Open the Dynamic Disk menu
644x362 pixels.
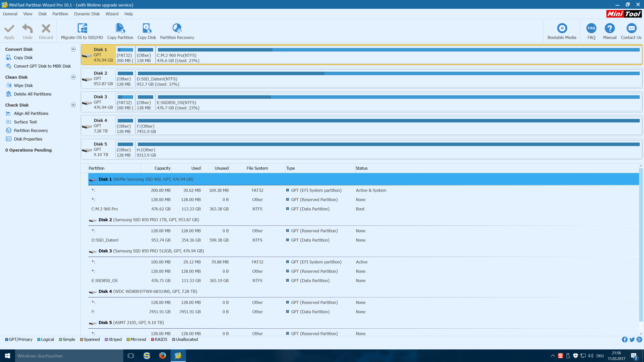point(87,14)
